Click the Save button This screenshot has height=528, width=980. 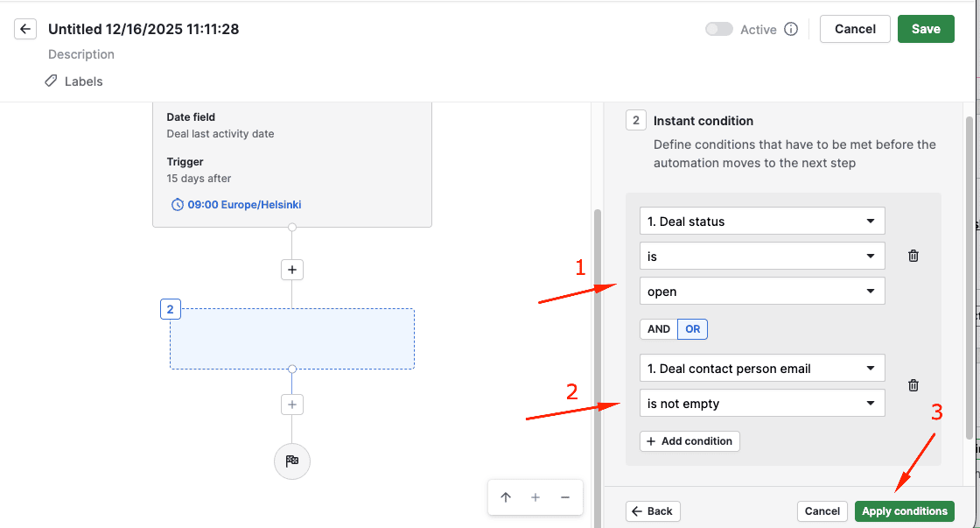point(926,29)
